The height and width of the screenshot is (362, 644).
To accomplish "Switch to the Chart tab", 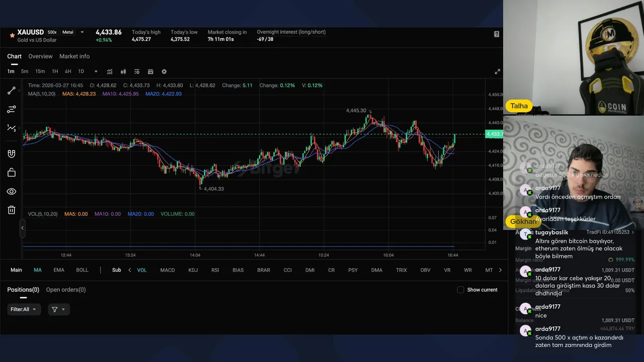I will 15,56.
